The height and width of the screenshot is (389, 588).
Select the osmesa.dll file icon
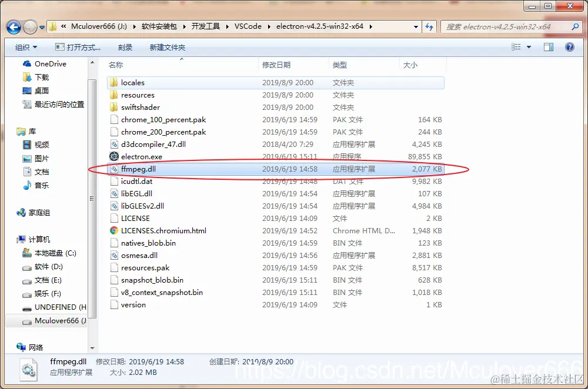(114, 255)
